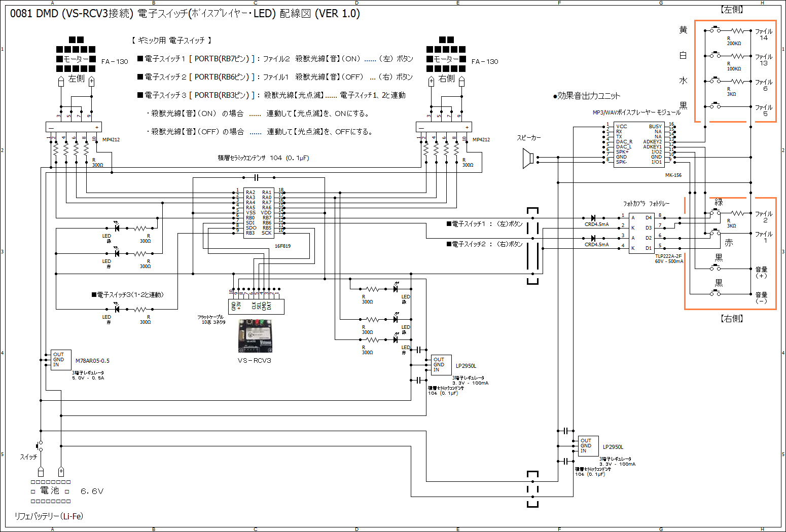Screen dimensions: 786x532
Task: Click the 16F819 microcontroller chip
Action: (x=259, y=213)
